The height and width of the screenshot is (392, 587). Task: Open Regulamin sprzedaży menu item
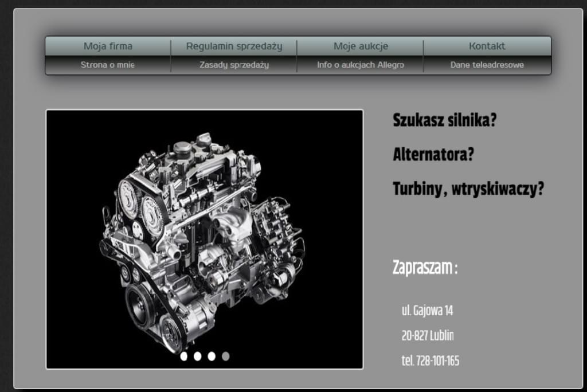[x=234, y=46]
